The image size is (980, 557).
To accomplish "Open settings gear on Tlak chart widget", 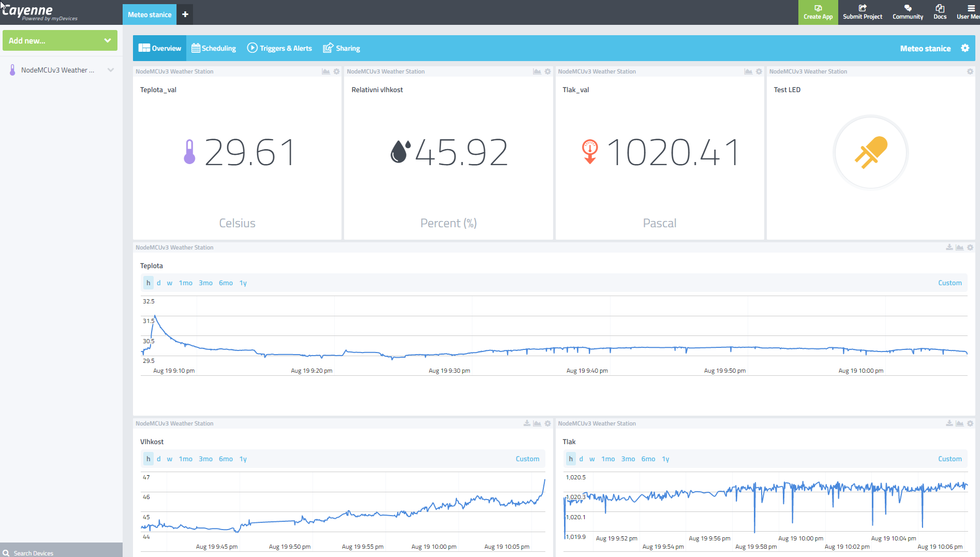I will (x=970, y=423).
